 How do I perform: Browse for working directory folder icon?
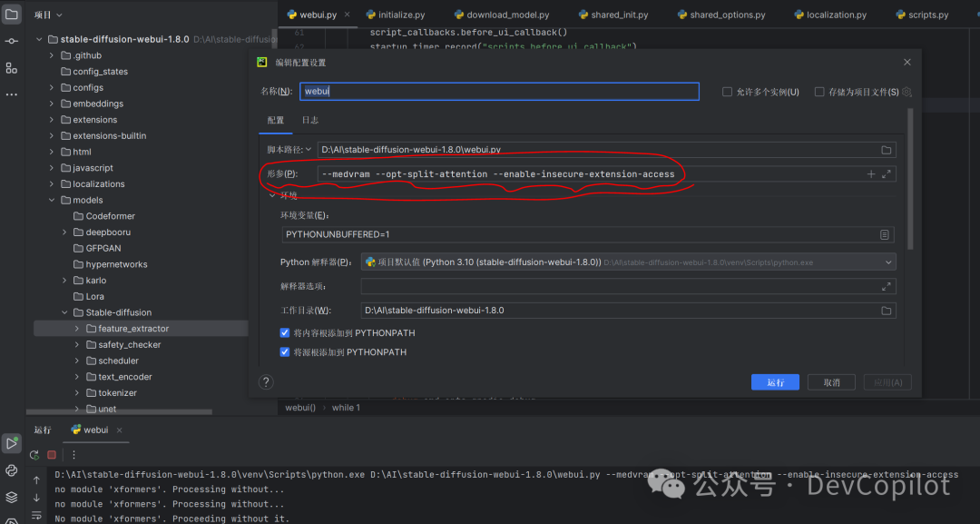pos(887,311)
